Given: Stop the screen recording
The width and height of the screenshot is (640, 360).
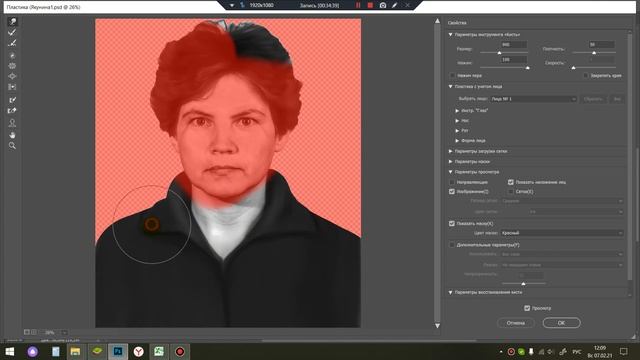Looking at the screenshot, I should point(370,5).
